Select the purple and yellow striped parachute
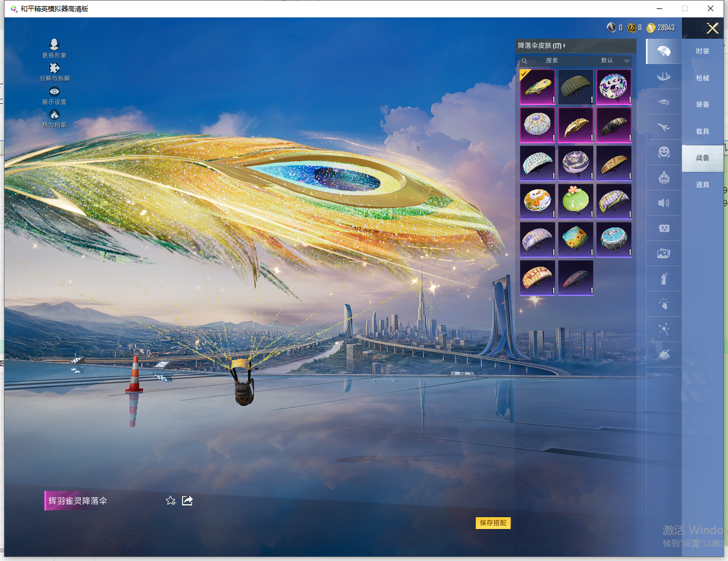Screen dimensions: 728x561 (614, 202)
